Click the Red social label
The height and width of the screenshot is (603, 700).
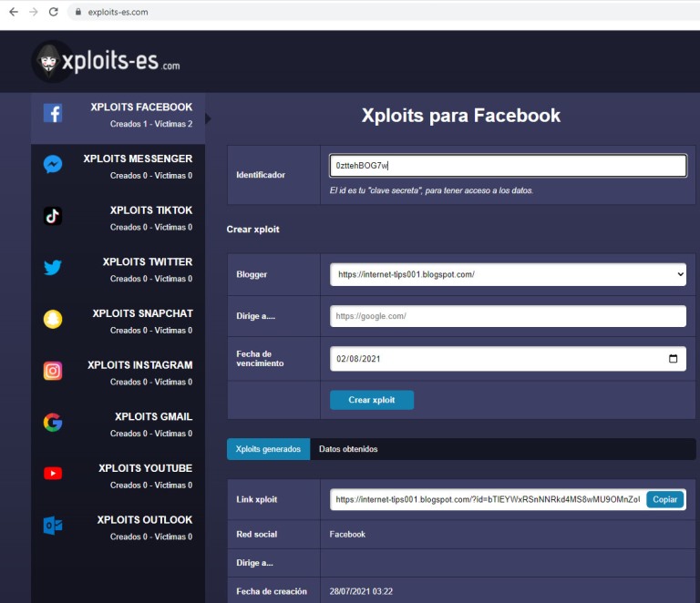point(257,535)
